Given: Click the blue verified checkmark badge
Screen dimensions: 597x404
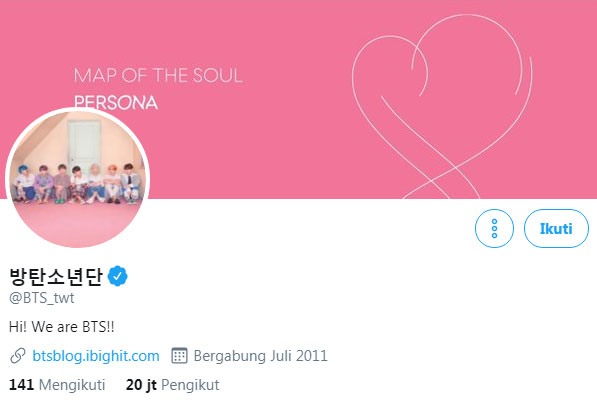Looking at the screenshot, I should pyautogui.click(x=118, y=276).
